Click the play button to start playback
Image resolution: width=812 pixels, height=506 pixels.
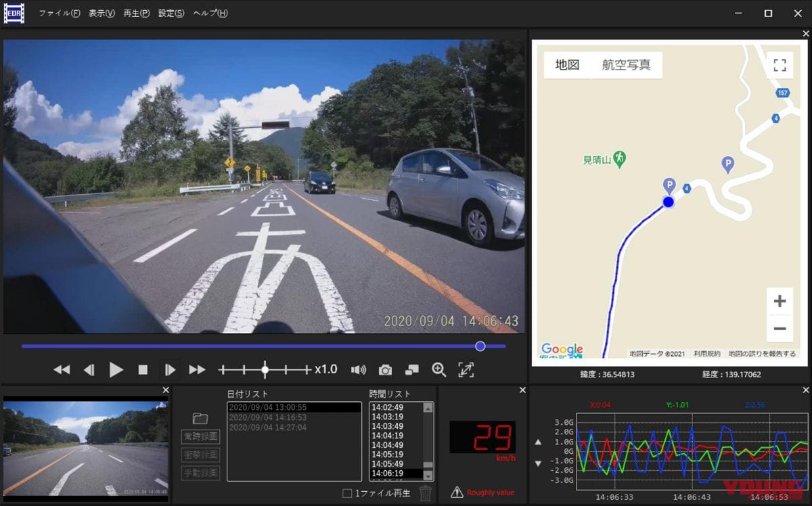(116, 369)
